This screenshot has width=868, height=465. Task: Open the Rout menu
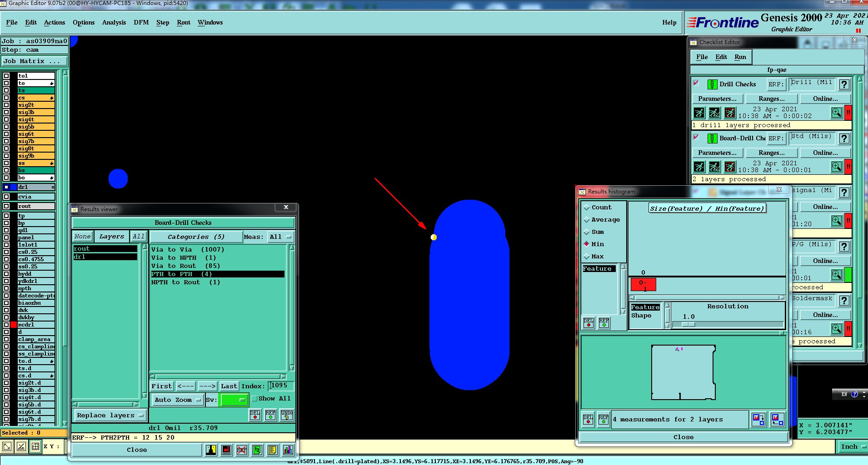point(184,22)
